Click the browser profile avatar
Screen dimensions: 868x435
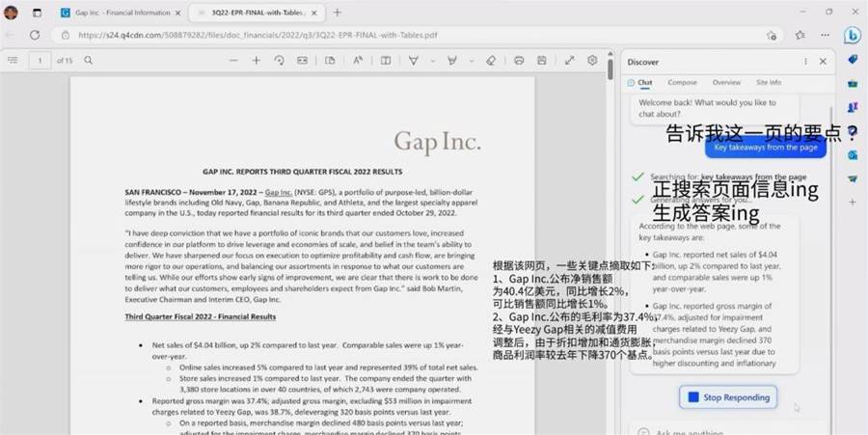[x=11, y=13]
